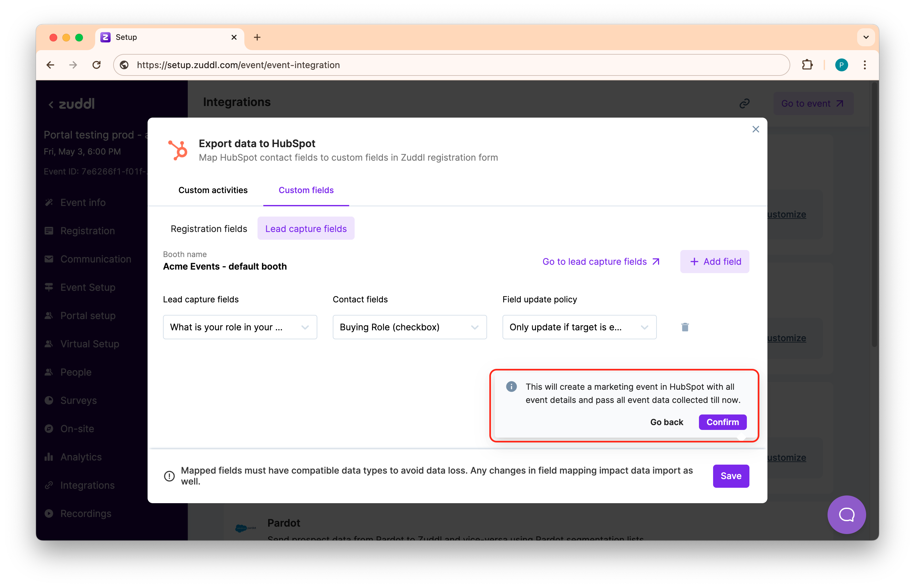The height and width of the screenshot is (588, 915).
Task: Click Go back in the confirmation popup
Action: pyautogui.click(x=666, y=422)
